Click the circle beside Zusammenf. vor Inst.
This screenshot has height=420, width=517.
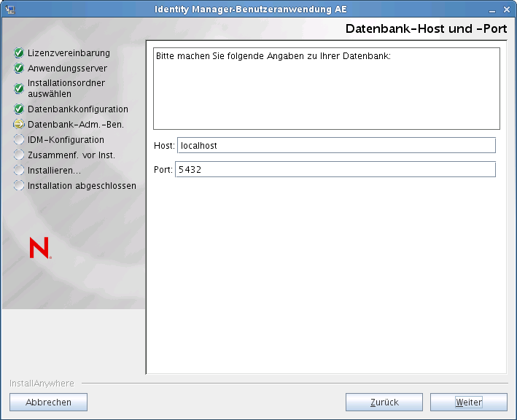[x=19, y=155]
